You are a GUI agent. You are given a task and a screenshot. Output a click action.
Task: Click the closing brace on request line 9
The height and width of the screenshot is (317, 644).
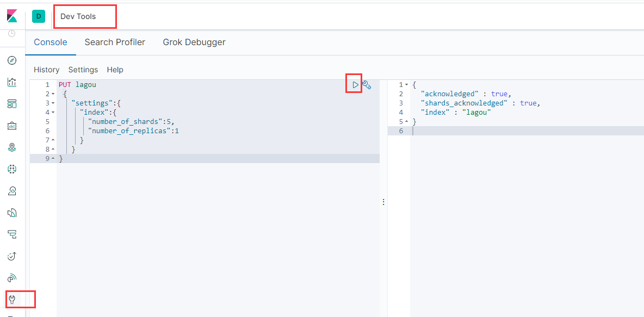(x=61, y=159)
